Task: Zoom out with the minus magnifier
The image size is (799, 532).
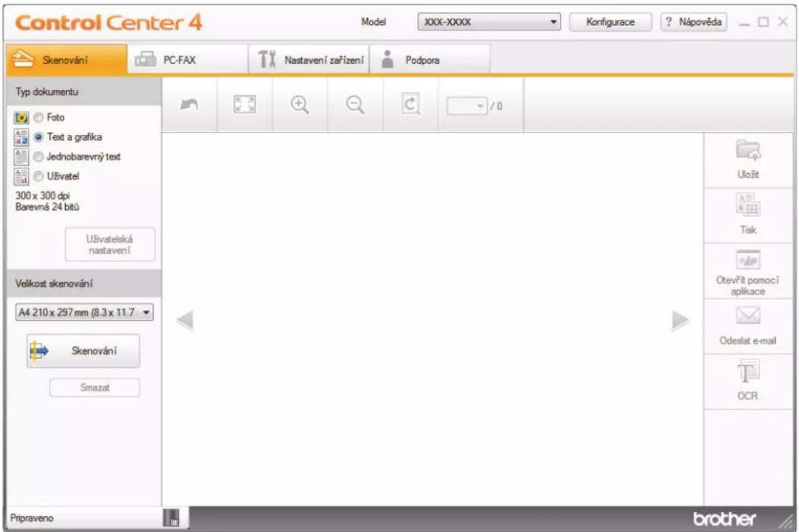Action: click(x=355, y=106)
